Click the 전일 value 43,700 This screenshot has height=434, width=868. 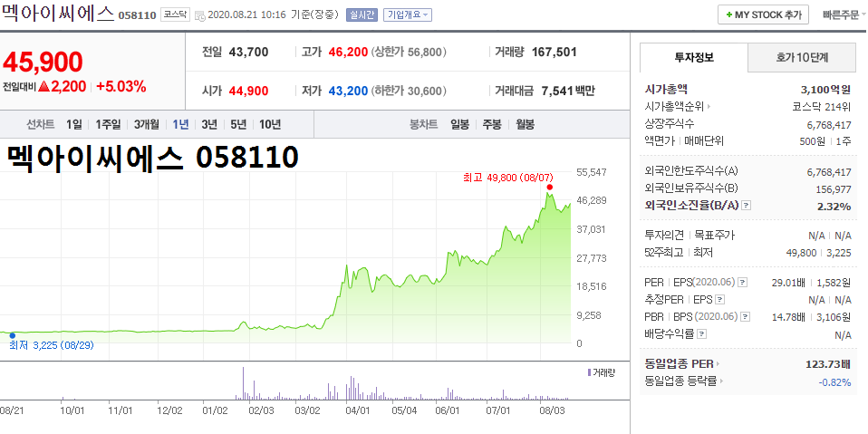tap(248, 52)
